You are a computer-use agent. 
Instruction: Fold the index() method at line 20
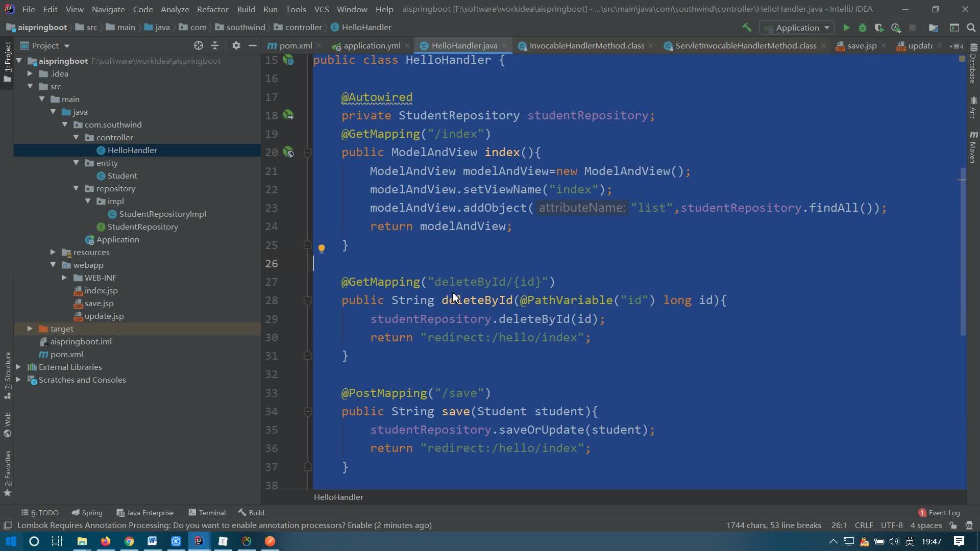pos(307,153)
